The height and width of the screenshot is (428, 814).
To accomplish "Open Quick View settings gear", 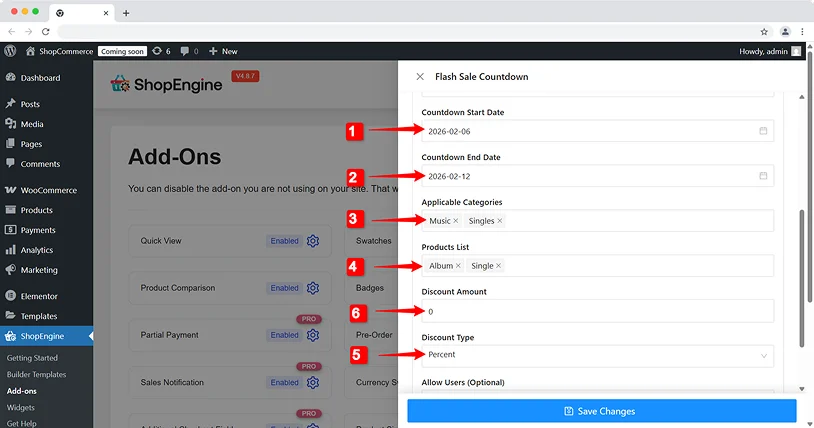I will click(313, 241).
